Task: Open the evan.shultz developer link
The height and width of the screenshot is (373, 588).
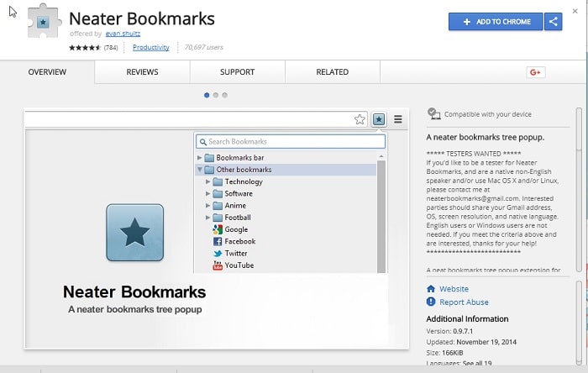Action: pos(123,34)
